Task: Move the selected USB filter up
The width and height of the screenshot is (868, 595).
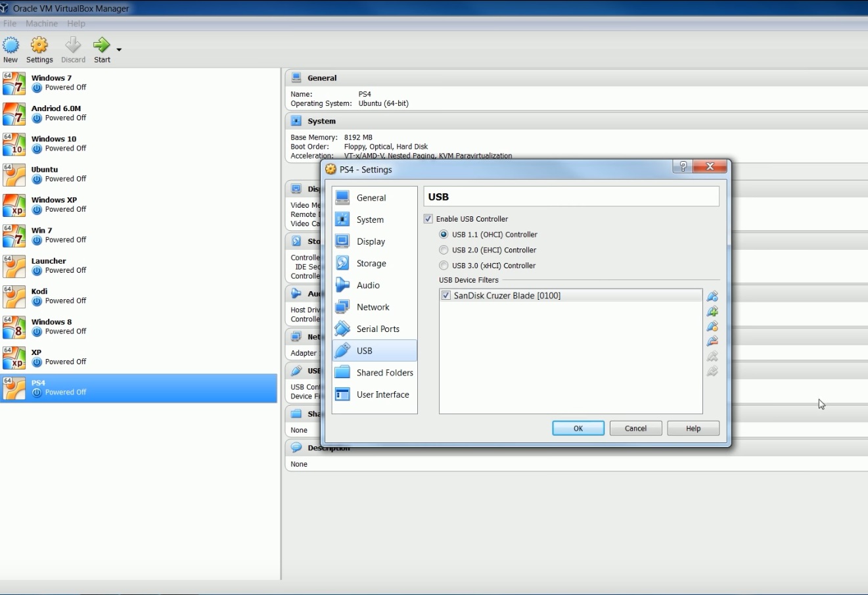Action: click(x=712, y=356)
